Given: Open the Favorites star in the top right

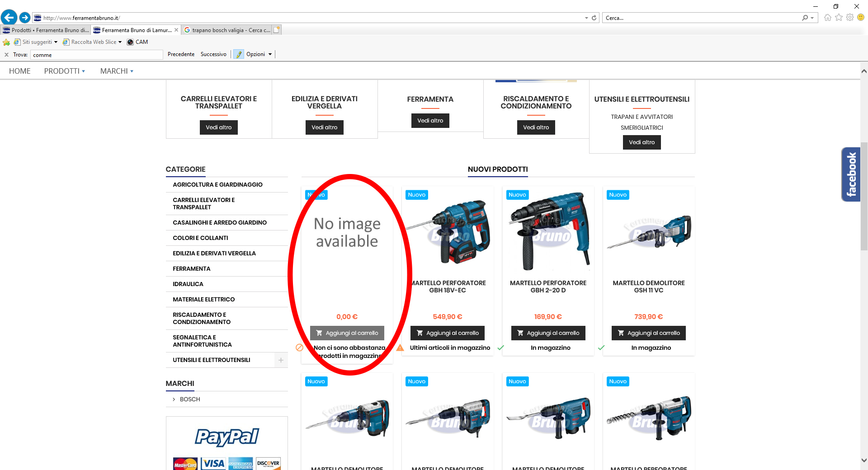Looking at the screenshot, I should [839, 18].
